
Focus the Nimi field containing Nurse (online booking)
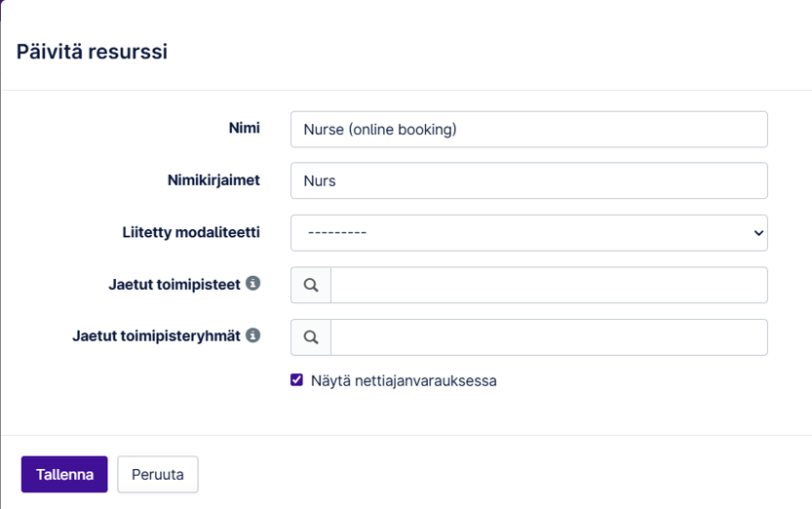pyautogui.click(x=528, y=129)
